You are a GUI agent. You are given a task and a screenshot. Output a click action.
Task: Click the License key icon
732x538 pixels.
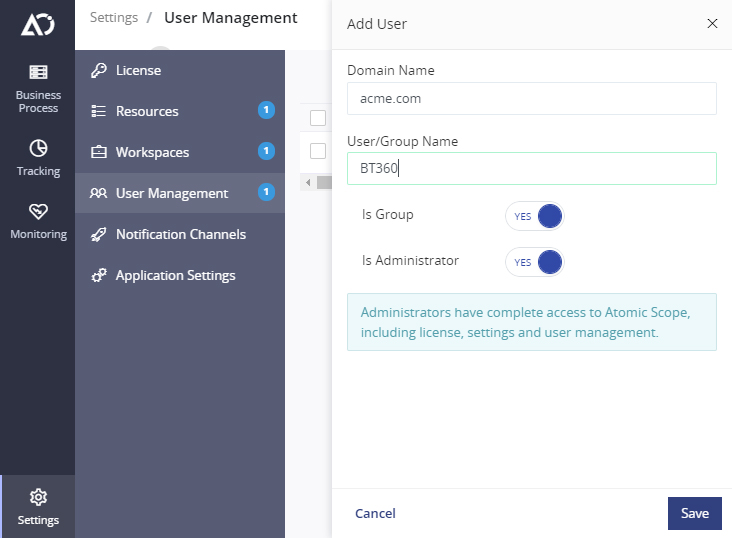pos(99,71)
